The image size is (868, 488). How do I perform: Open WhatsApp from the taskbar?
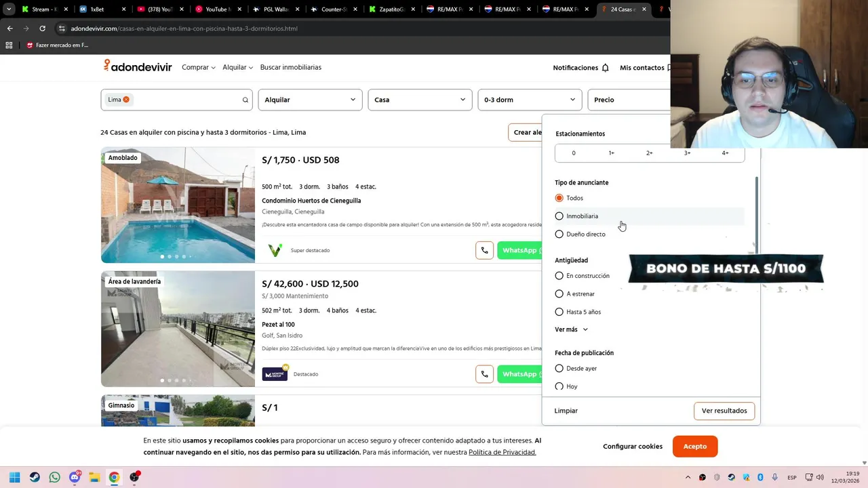[x=54, y=477]
